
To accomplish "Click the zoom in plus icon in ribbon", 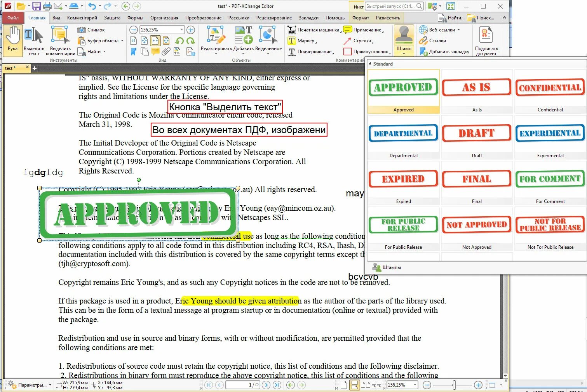I will (191, 30).
